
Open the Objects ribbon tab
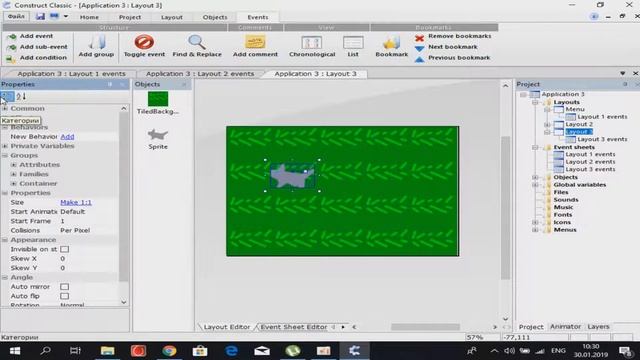click(x=215, y=17)
